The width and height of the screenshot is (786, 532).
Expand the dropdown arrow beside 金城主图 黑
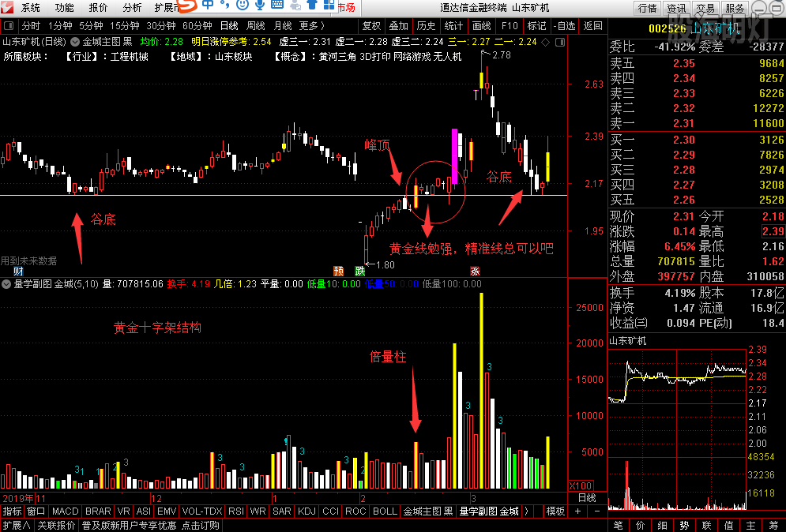(x=75, y=42)
